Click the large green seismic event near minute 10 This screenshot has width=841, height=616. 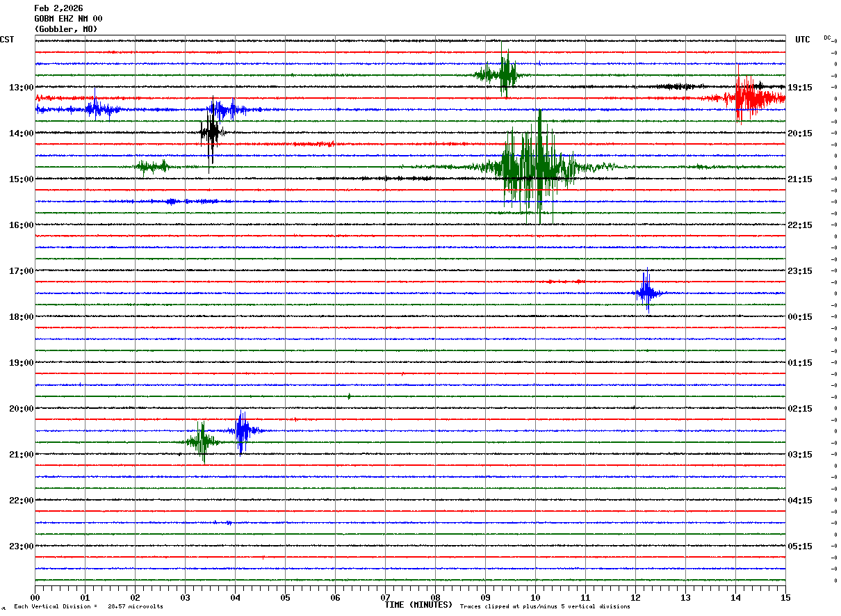click(535, 167)
